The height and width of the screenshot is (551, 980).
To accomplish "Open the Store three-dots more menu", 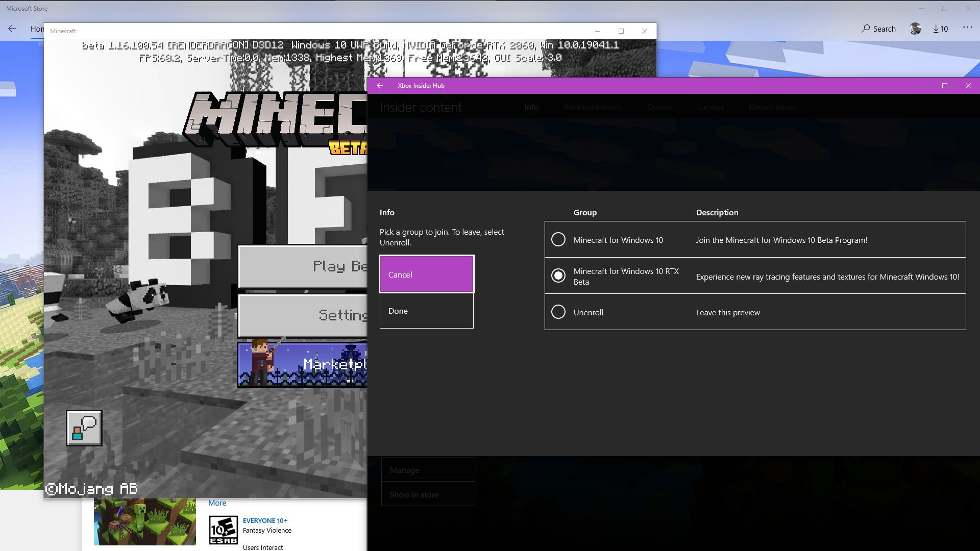I will [967, 28].
